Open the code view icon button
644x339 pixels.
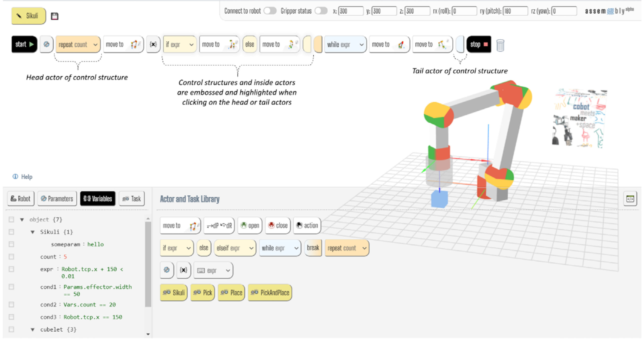[x=630, y=199]
